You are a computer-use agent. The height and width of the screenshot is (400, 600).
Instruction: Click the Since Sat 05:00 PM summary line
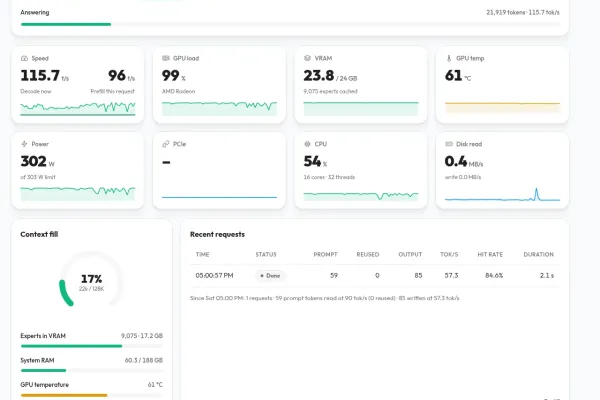point(324,298)
